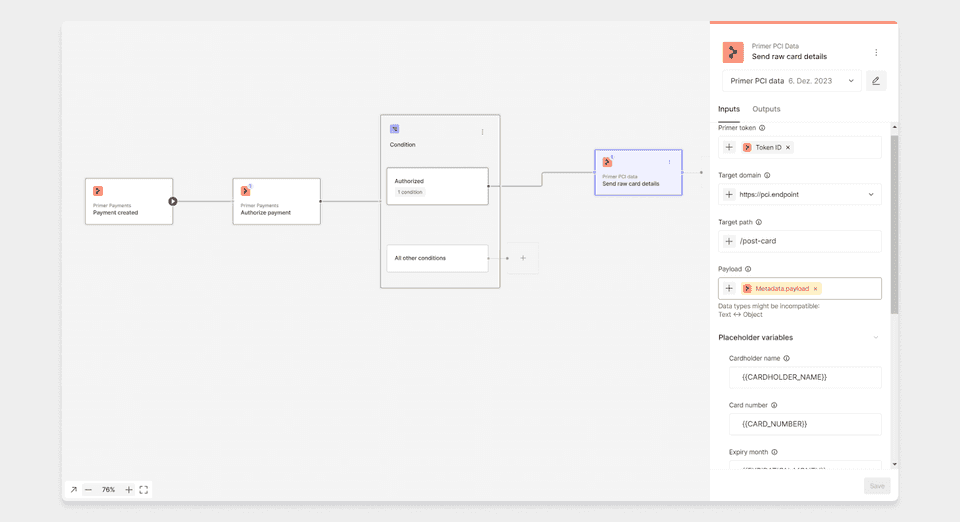
Task: Add a variable to the Primer token field
Action: pyautogui.click(x=729, y=147)
